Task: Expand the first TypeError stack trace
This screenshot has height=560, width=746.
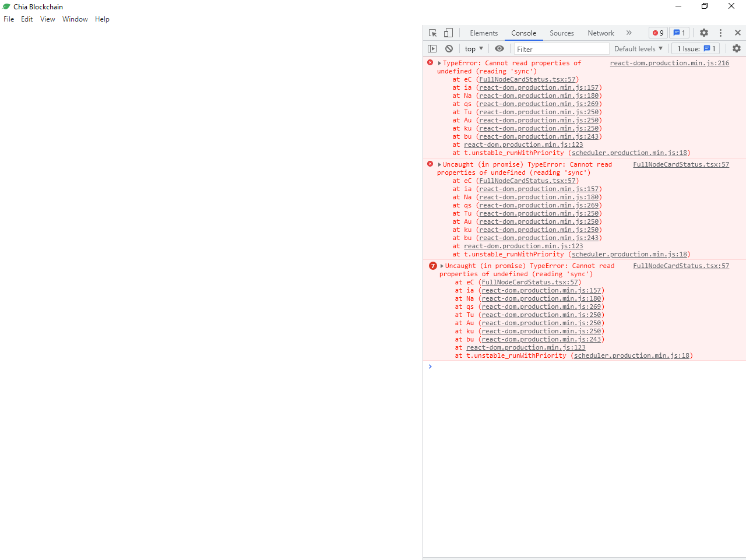Action: click(439, 63)
